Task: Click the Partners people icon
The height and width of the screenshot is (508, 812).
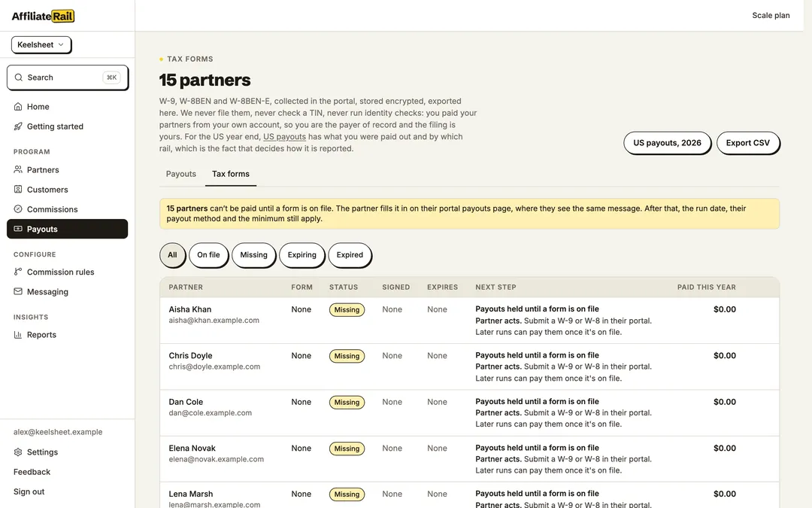Action: pyautogui.click(x=18, y=169)
